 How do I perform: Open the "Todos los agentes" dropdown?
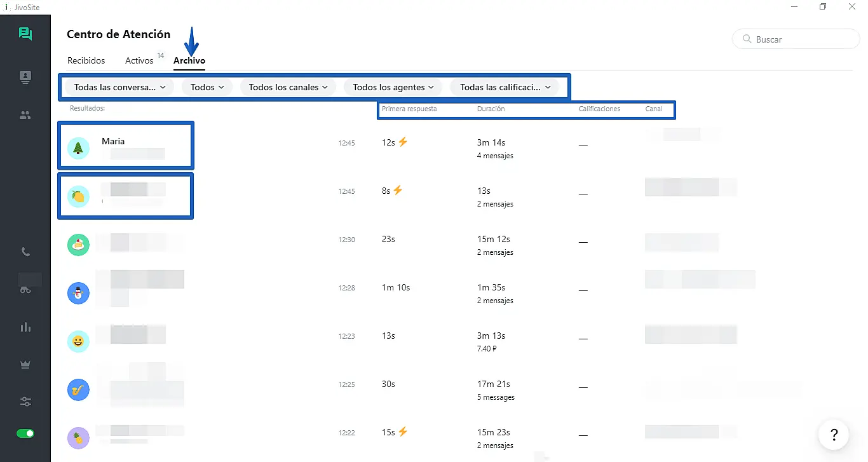[x=393, y=87]
